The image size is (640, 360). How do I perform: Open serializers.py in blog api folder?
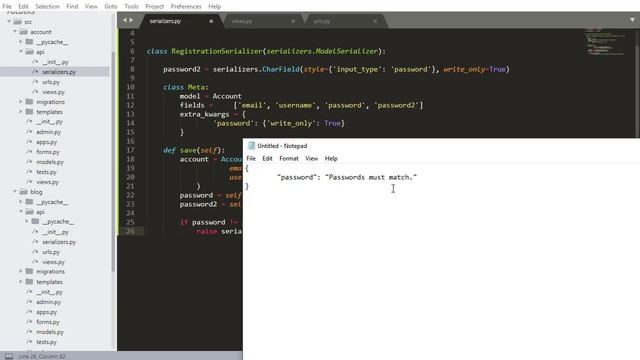coord(59,242)
